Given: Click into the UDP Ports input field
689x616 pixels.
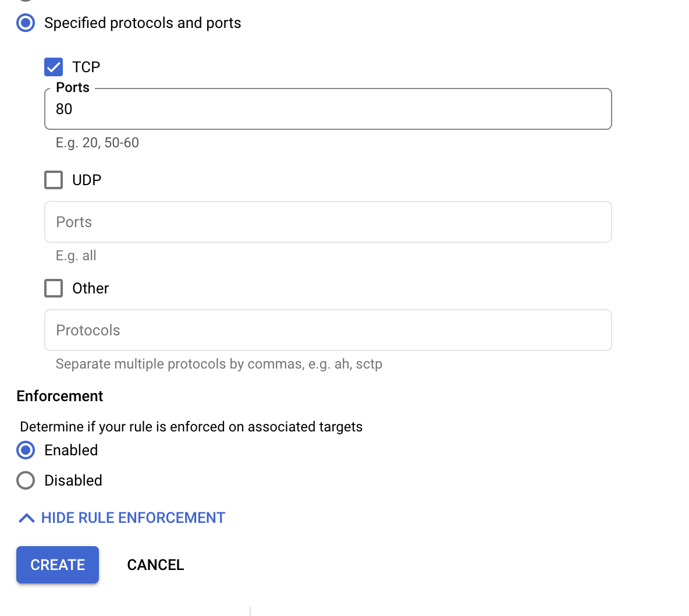Looking at the screenshot, I should point(328,222).
